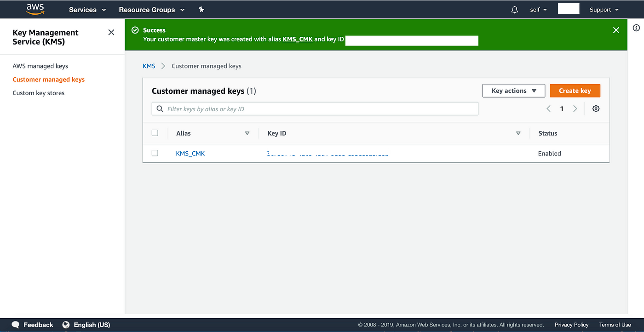Viewport: 644px width, 332px height.
Task: Click the success checkmark icon
Action: [135, 30]
